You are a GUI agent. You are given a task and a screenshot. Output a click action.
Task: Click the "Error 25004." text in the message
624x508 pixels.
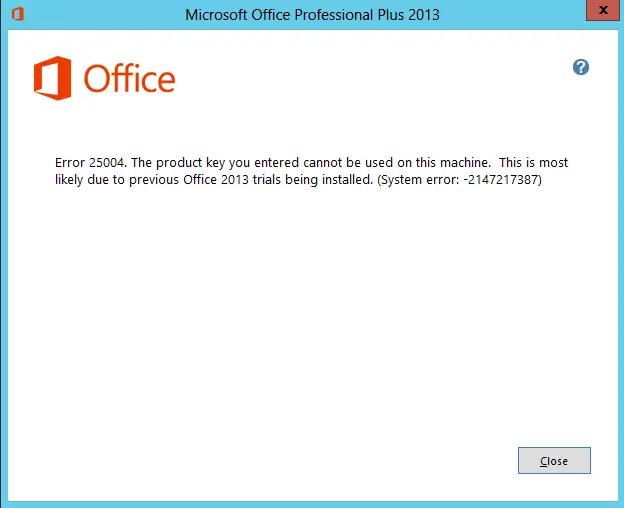point(91,163)
